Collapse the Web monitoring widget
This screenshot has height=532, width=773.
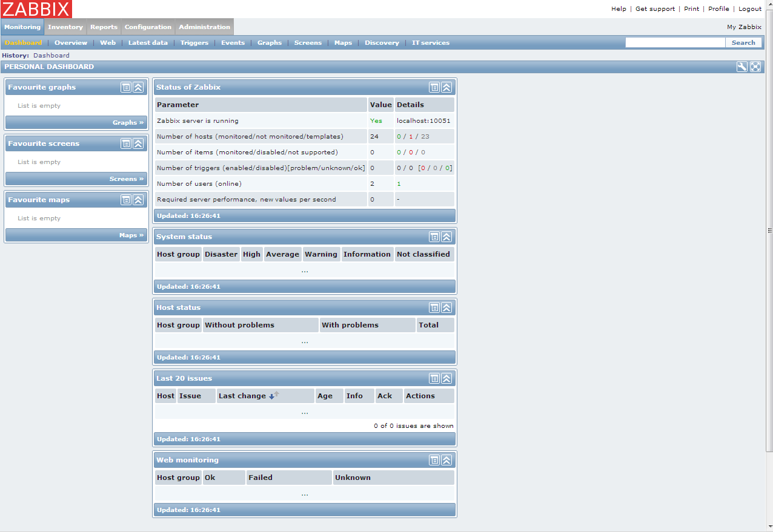(x=446, y=460)
